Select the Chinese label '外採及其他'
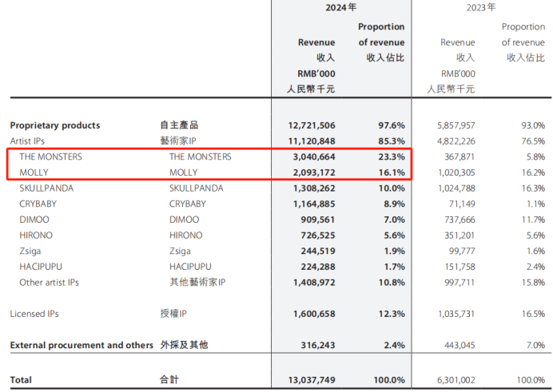Viewport: 553px width, 392px height. click(184, 345)
